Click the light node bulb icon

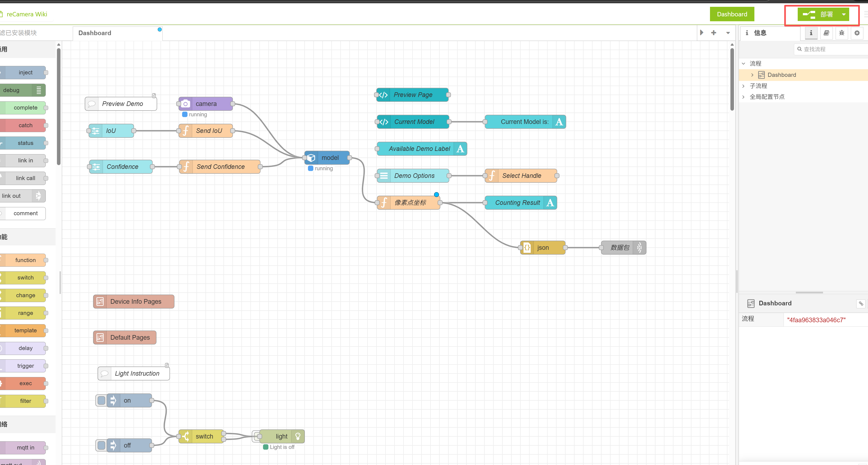point(298,436)
